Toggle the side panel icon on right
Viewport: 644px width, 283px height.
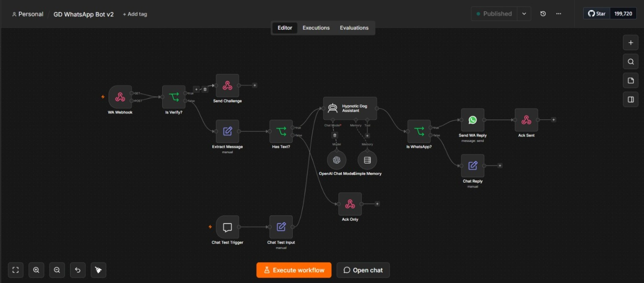pos(631,99)
